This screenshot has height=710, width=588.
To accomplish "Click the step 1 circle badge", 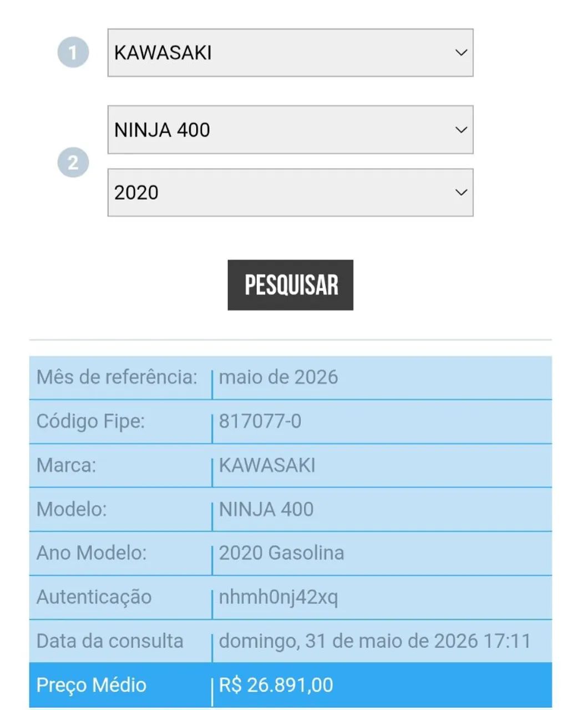I will coord(73,52).
